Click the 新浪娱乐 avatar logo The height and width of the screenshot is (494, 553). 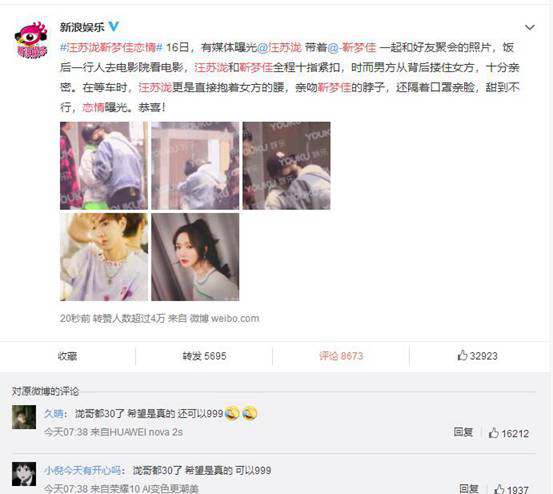(31, 39)
